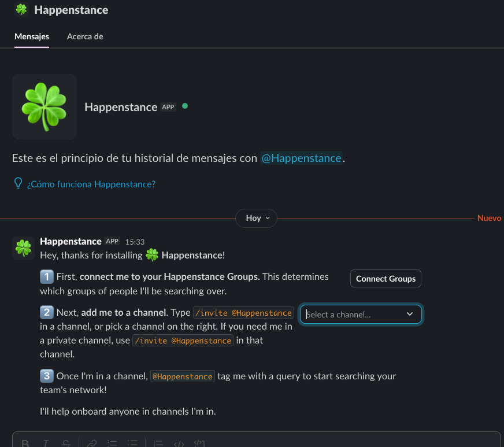
Task: Open the @Happenstance mention link
Action: (301, 158)
